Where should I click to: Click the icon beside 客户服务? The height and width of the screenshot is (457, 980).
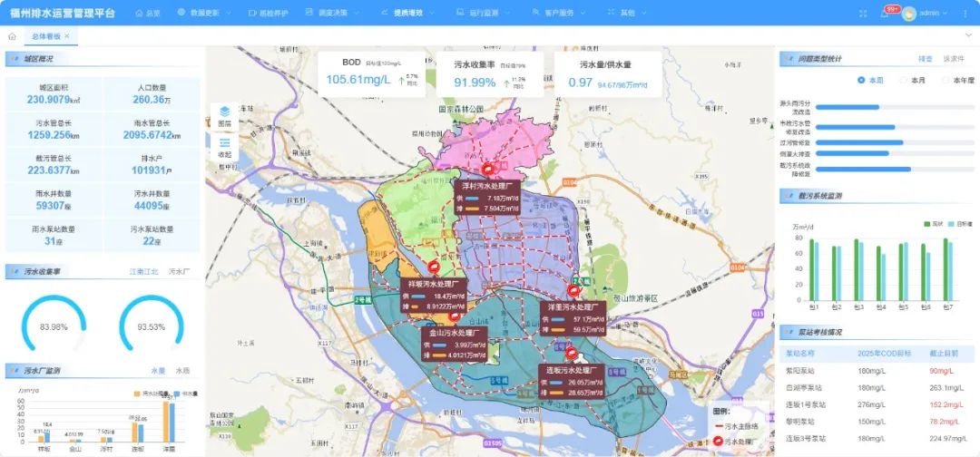coord(536,12)
